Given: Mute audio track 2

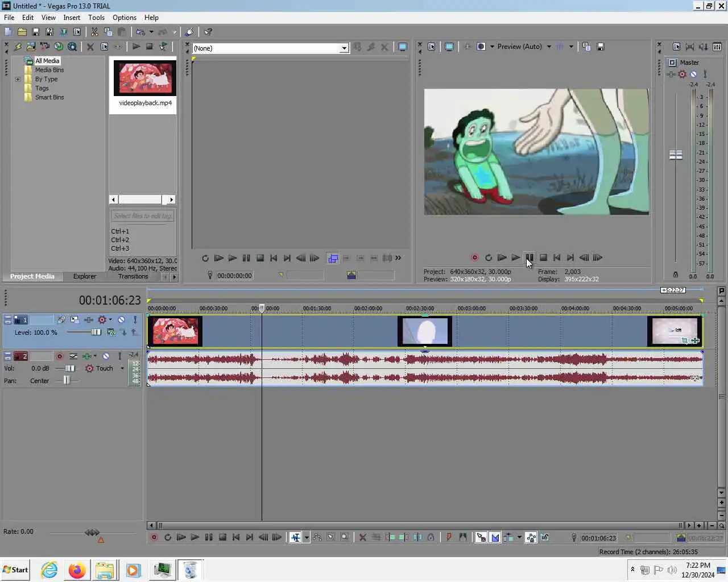Looking at the screenshot, I should tap(106, 356).
